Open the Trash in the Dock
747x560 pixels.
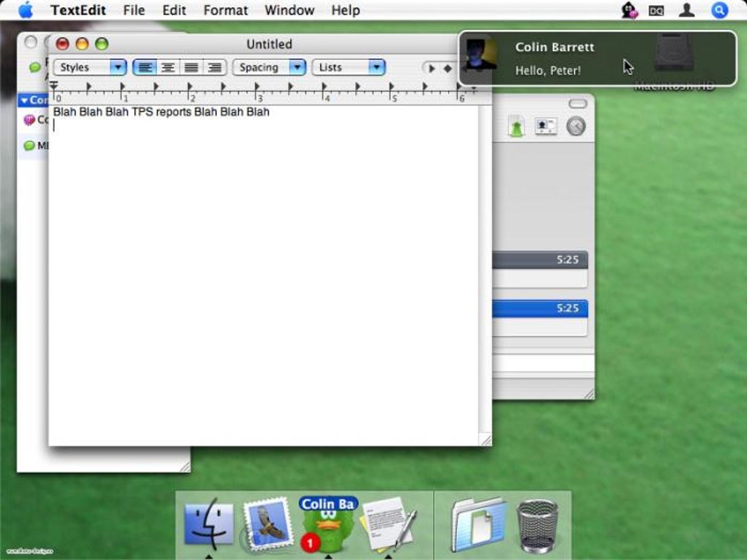point(538,526)
